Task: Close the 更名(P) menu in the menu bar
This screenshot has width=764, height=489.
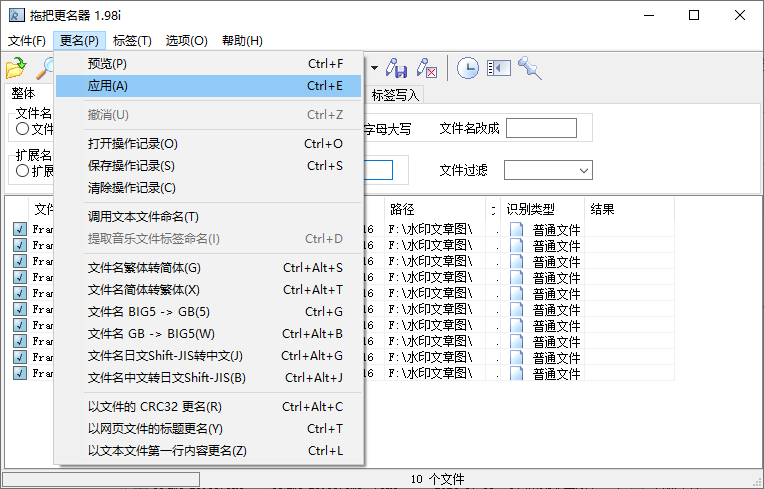Action: click(x=79, y=40)
